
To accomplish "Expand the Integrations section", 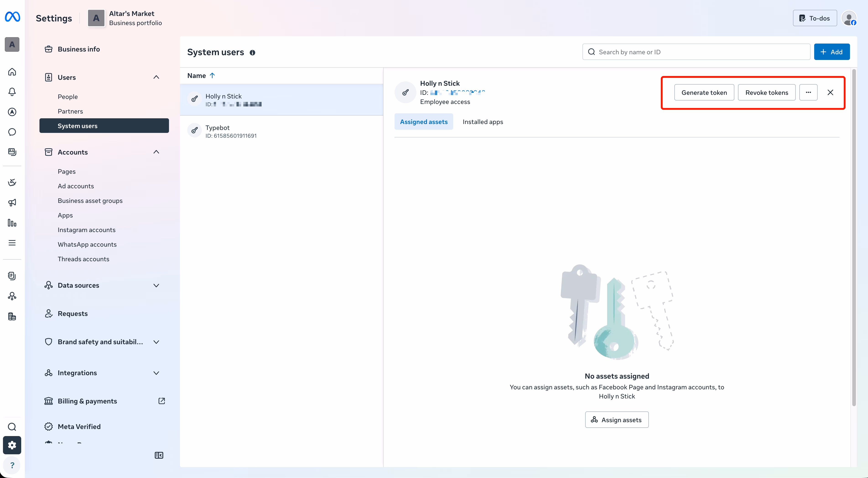I will (156, 372).
